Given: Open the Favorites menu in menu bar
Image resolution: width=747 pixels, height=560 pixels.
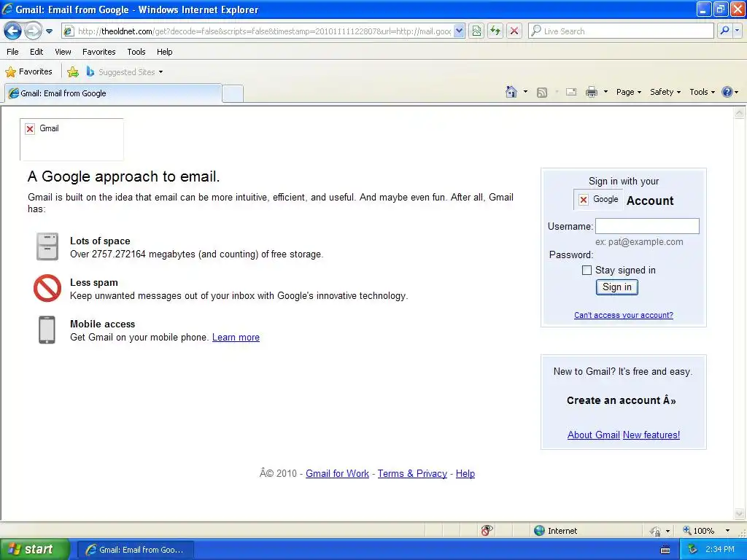Looking at the screenshot, I should click(x=98, y=52).
